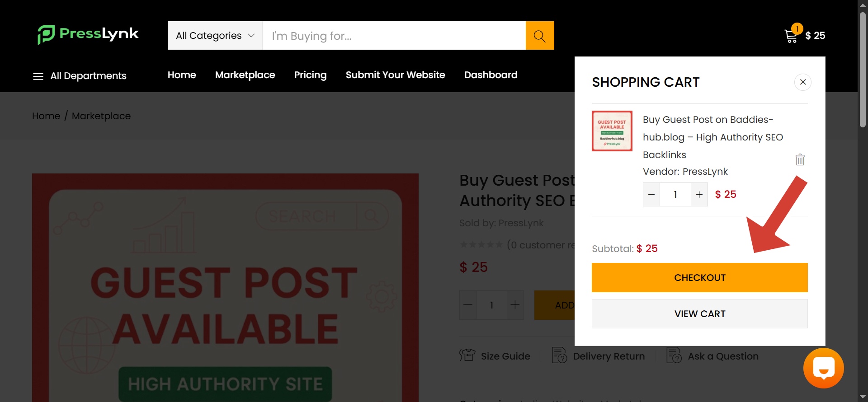This screenshot has height=402, width=868.
Task: Click the cart item thumbnail image
Action: 612,131
